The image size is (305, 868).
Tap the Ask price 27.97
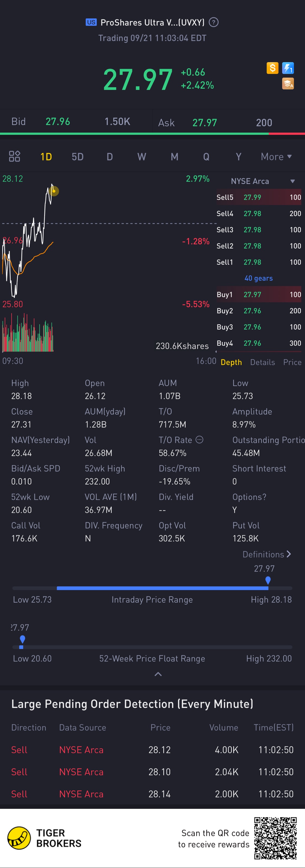point(205,123)
